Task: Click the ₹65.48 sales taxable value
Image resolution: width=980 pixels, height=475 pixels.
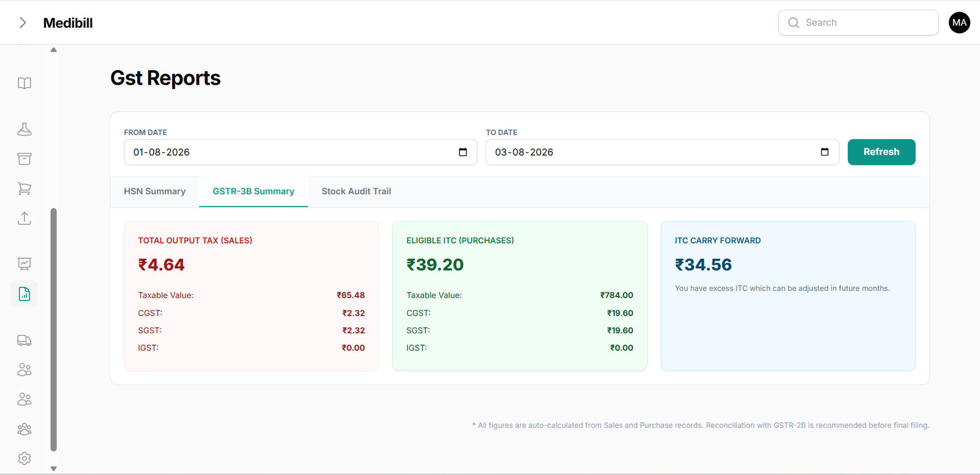Action: tap(350, 295)
